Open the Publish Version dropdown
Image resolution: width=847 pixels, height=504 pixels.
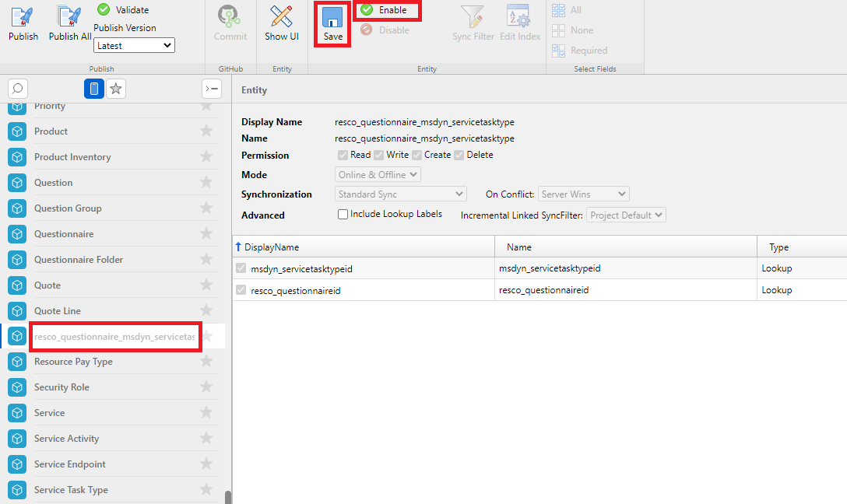tap(134, 45)
